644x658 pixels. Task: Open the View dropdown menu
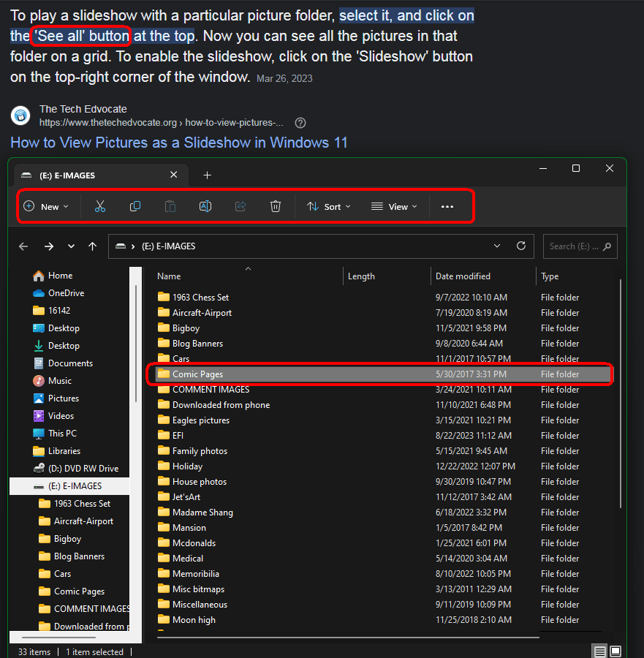point(394,206)
